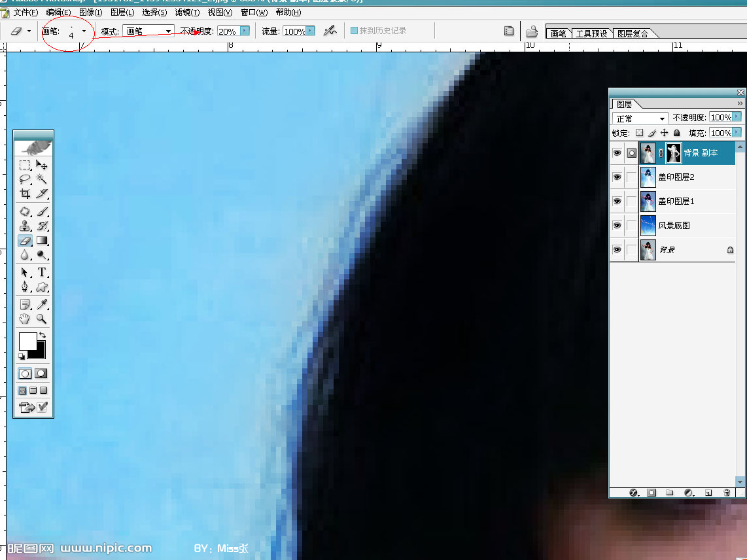Select the Magic Wand tool
This screenshot has height=560, width=747.
[x=42, y=179]
